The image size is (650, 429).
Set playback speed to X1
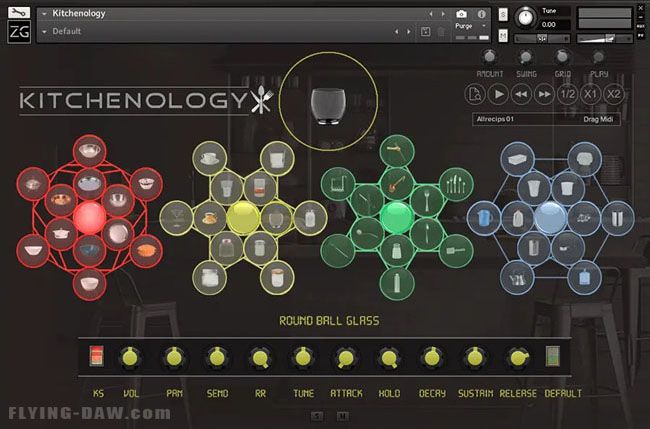590,94
